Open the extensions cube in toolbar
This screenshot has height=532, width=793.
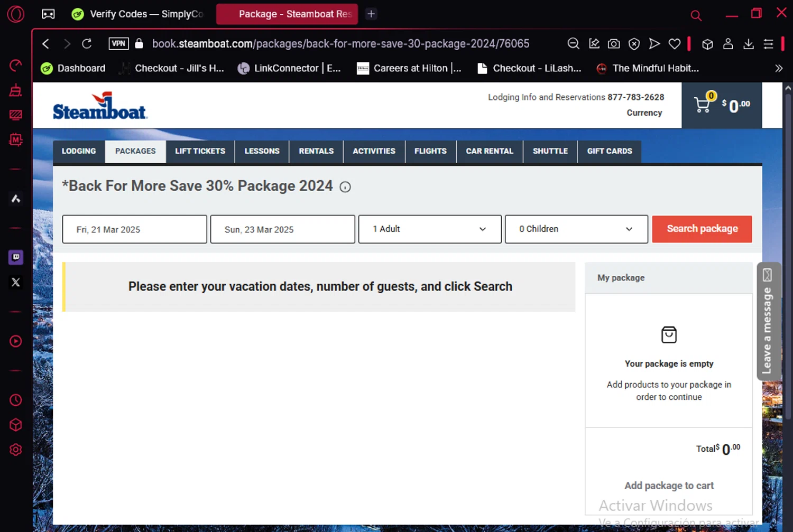point(707,44)
